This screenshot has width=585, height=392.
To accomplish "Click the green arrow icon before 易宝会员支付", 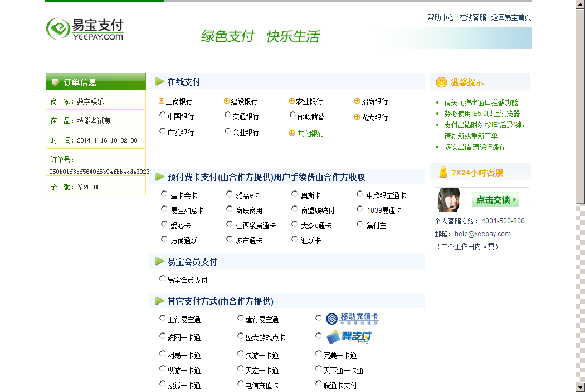I will (158, 260).
